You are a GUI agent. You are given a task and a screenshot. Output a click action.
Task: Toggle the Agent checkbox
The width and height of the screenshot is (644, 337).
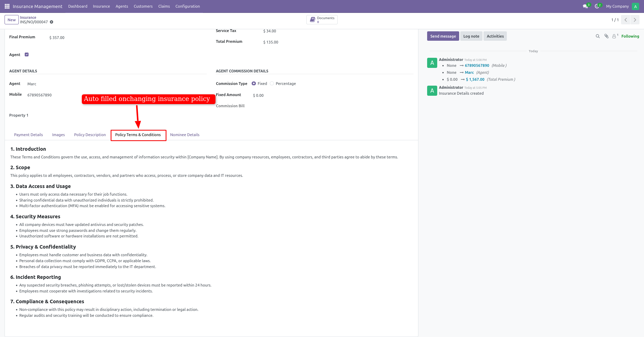26,54
